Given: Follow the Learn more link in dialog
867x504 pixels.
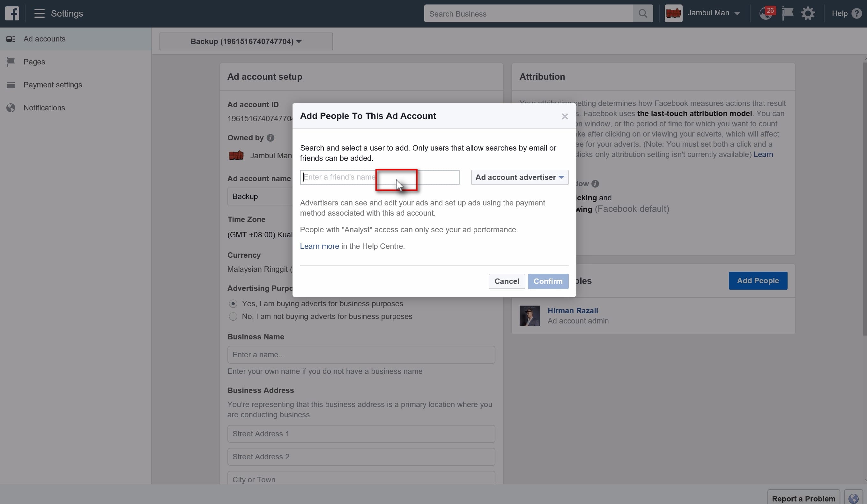Looking at the screenshot, I should [319, 246].
